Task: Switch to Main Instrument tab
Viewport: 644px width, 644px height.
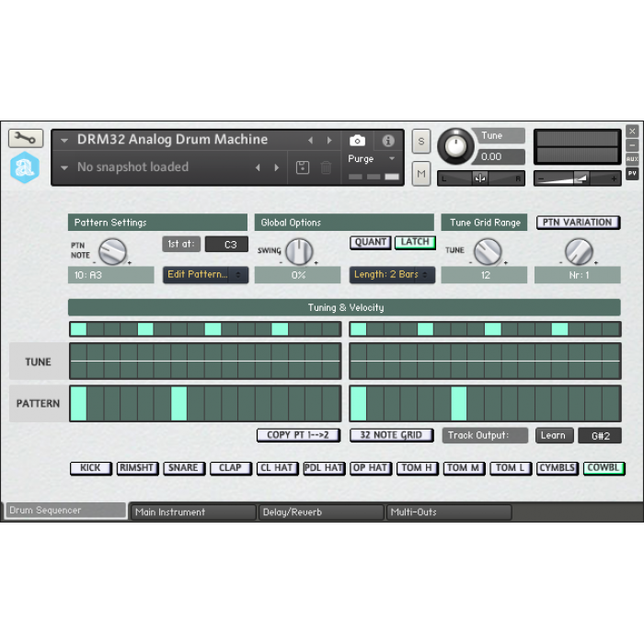Action: point(192,512)
